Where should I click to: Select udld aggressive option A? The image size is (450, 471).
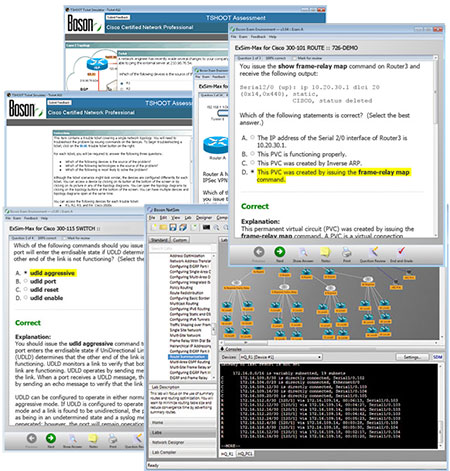26,273
